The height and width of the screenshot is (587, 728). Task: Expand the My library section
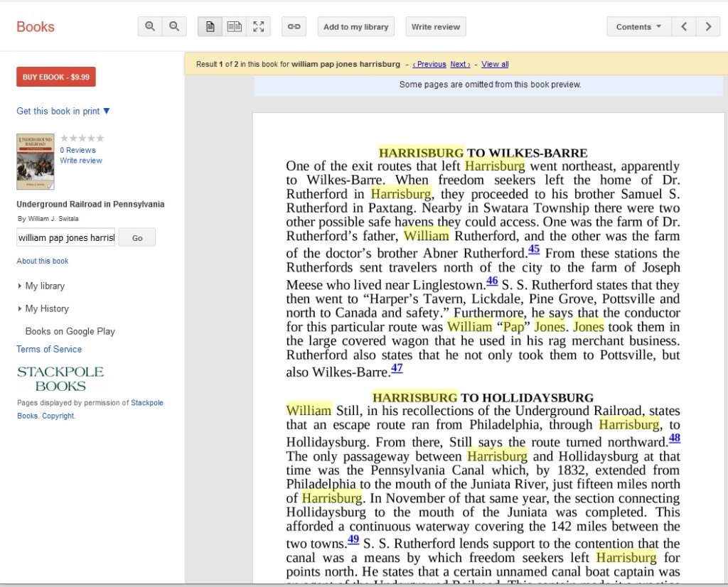[x=44, y=286]
